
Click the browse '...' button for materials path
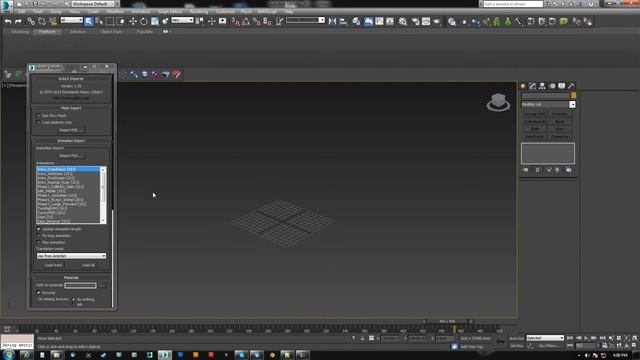pos(102,285)
